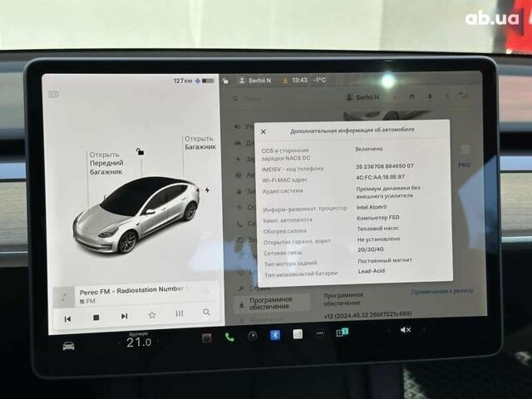Tap software version v12 (2024.45.32) text
The image size is (532, 399).
367,315
